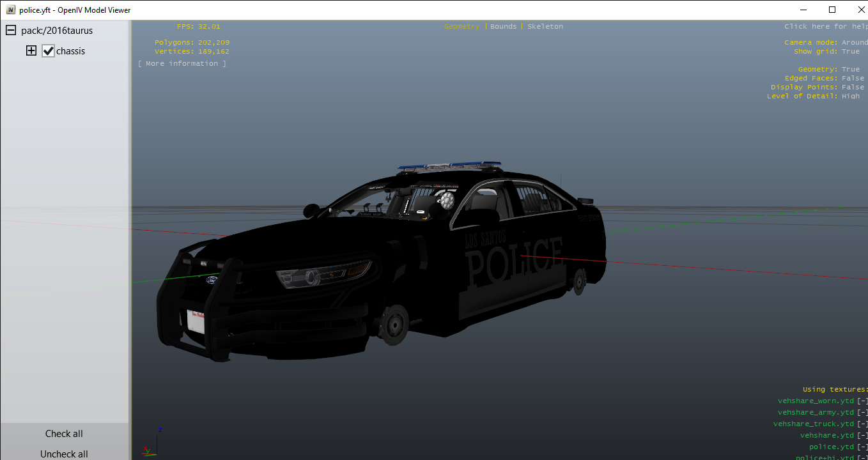Viewport: 868px width, 460px height.
Task: Click the OpenIV app icon in title bar
Action: click(x=10, y=10)
